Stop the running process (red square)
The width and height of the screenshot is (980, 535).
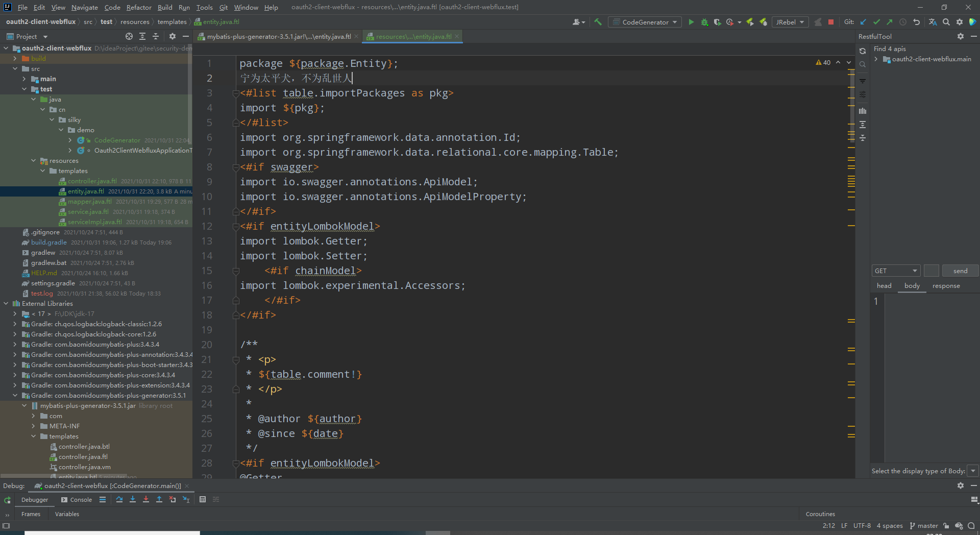click(x=831, y=22)
